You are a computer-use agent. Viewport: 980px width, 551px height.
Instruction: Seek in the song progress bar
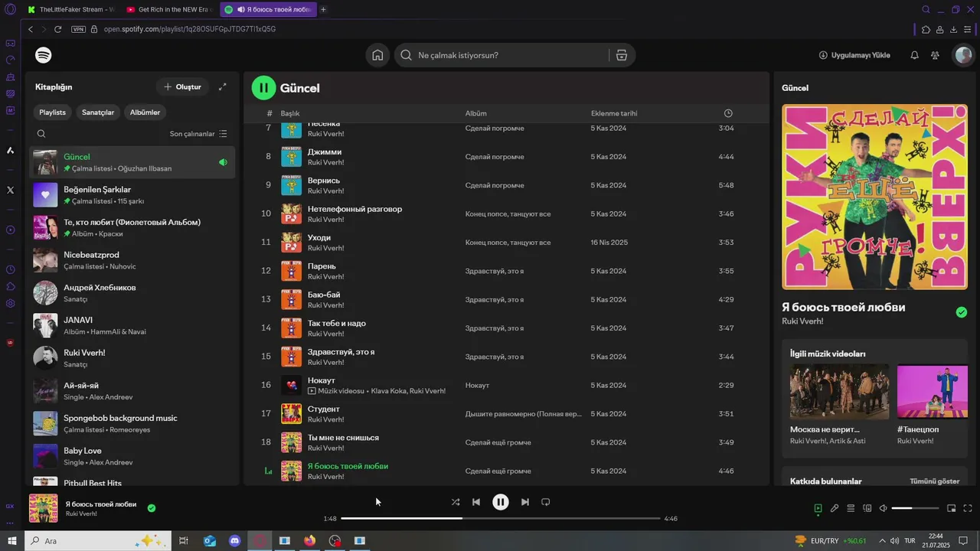[500, 518]
